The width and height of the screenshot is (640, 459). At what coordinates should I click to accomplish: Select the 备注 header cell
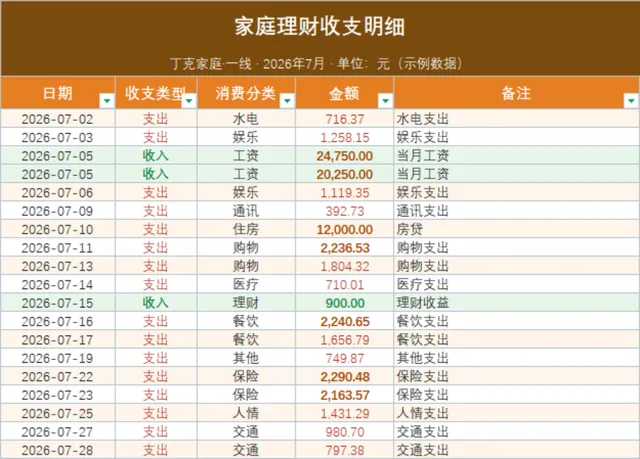pos(516,93)
